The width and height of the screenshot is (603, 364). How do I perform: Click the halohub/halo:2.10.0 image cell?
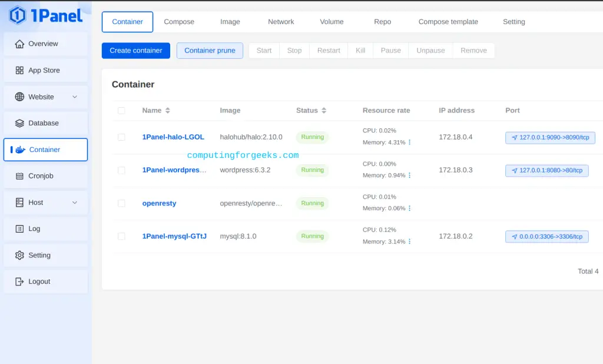pos(251,137)
